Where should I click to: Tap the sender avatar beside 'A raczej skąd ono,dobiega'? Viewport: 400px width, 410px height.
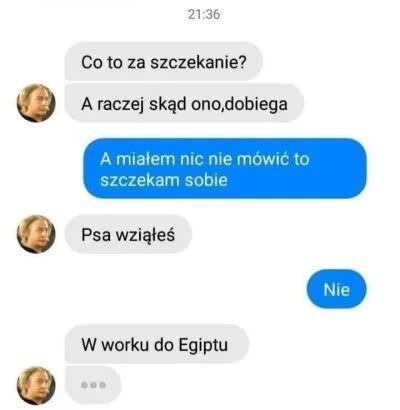(x=36, y=103)
